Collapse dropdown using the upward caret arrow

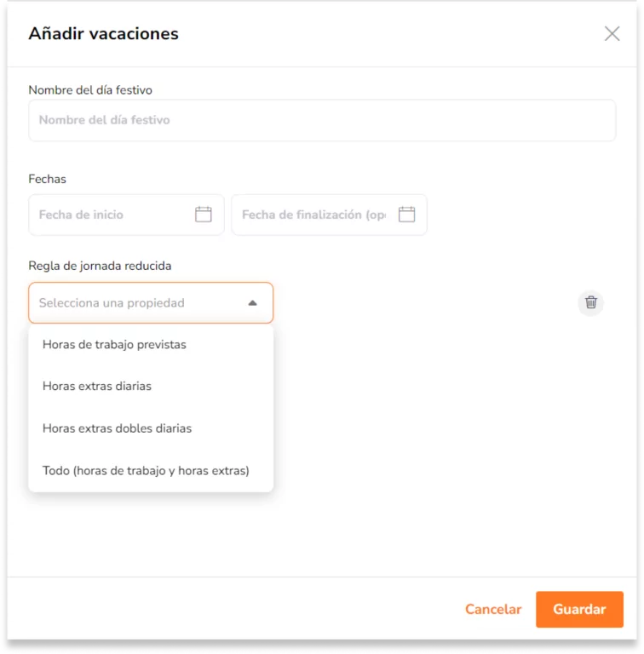(252, 303)
